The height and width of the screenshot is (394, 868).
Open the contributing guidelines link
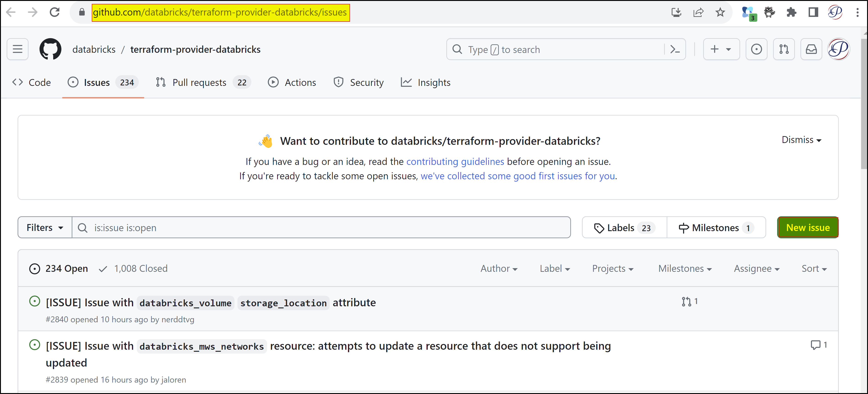(455, 161)
